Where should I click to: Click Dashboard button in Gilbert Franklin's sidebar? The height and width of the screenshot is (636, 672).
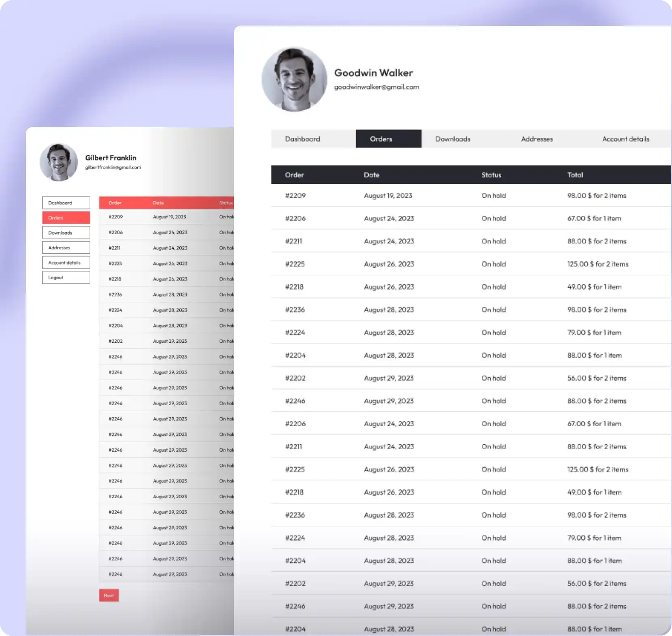(66, 203)
